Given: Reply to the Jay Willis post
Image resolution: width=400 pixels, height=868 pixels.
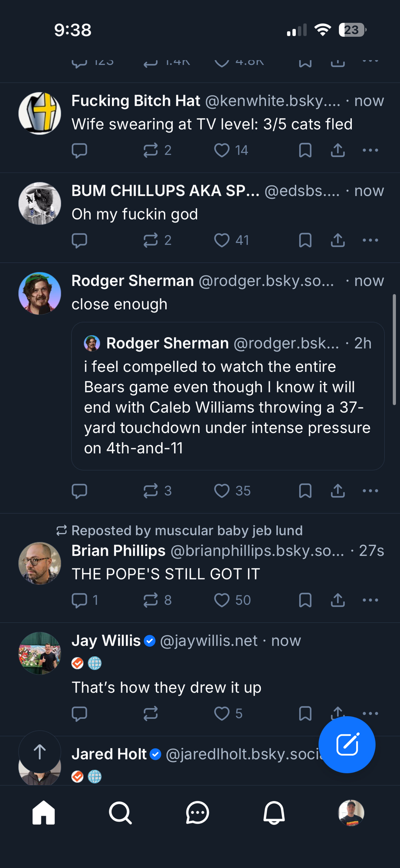Looking at the screenshot, I should pyautogui.click(x=79, y=713).
